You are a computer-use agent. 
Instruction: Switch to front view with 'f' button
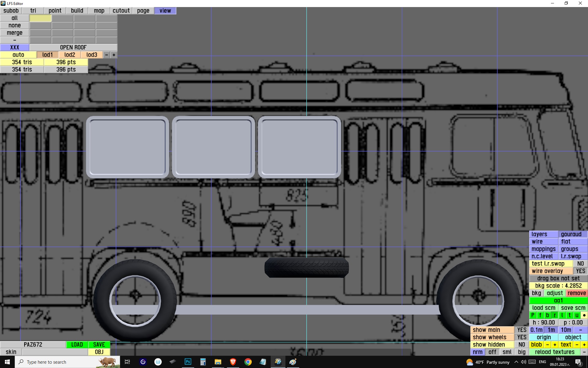[540, 315]
